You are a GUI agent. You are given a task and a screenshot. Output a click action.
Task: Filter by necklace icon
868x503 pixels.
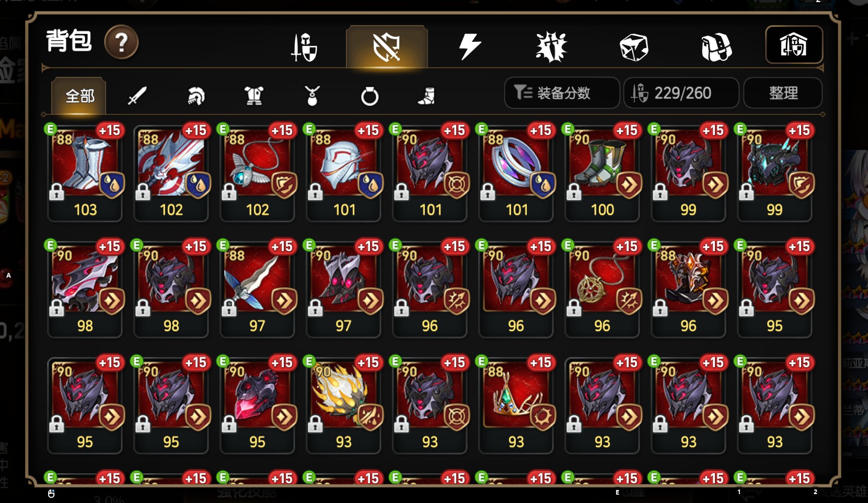point(312,96)
